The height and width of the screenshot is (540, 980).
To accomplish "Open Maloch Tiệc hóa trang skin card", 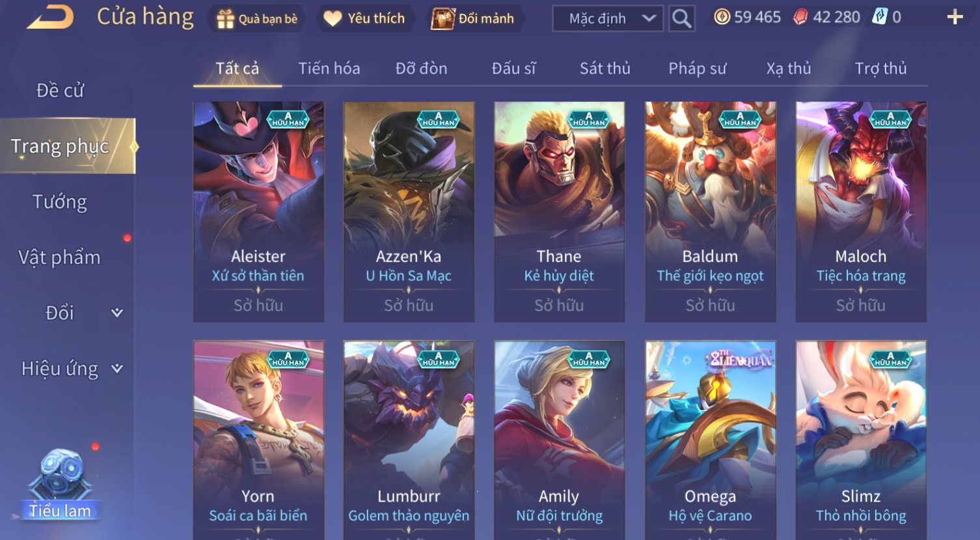I will (861, 211).
